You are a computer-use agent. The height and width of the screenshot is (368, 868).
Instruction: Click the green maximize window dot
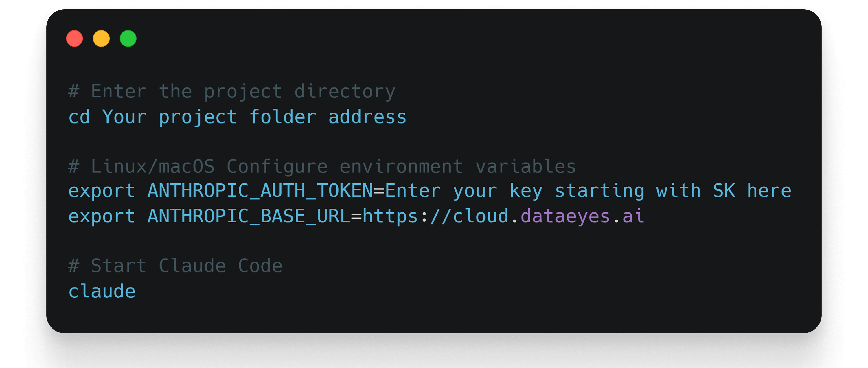128,38
